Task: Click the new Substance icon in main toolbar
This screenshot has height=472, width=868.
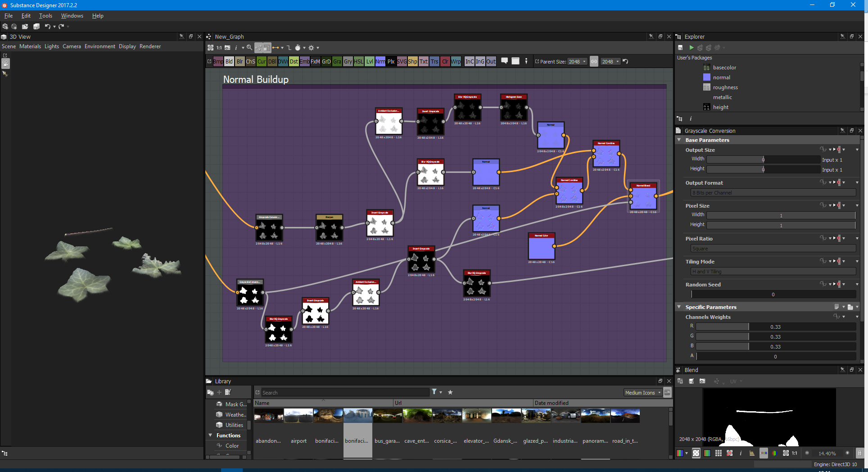Action: pyautogui.click(x=5, y=27)
